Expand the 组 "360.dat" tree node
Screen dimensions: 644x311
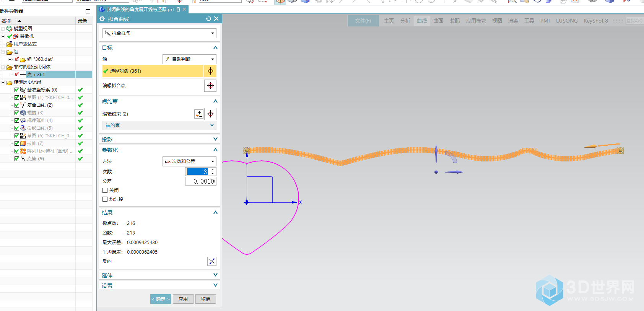click(10, 59)
